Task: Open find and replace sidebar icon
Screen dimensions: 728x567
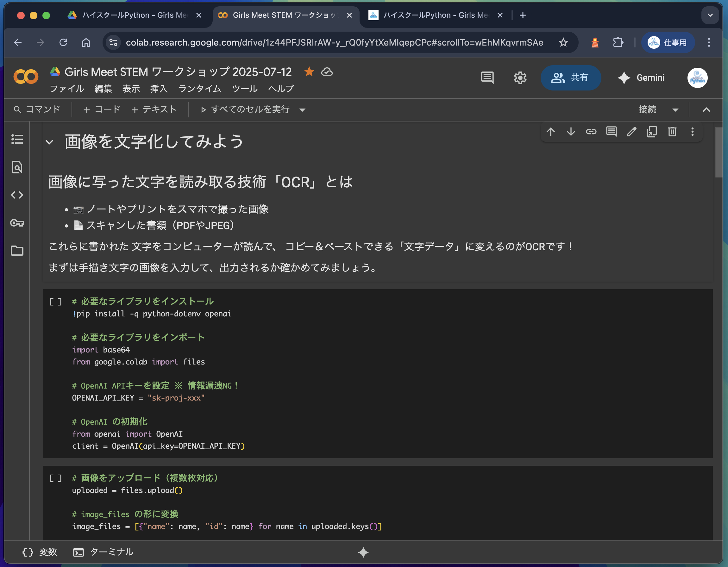Action: [17, 167]
